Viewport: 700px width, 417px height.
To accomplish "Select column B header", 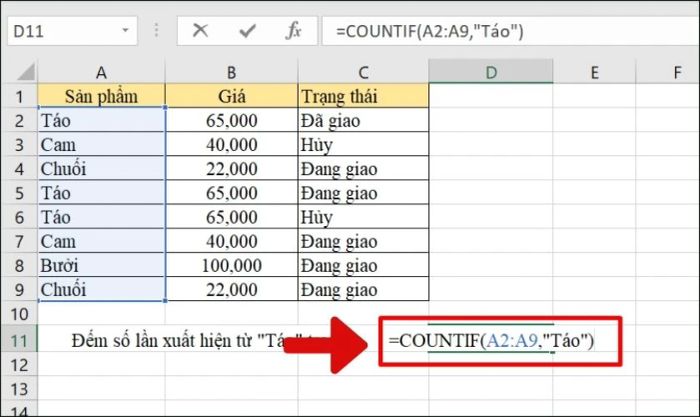I will click(231, 72).
